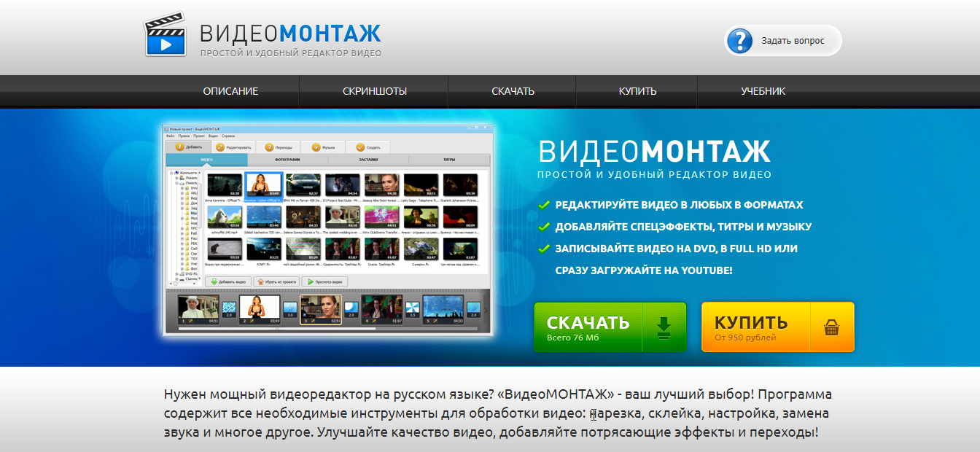The height and width of the screenshot is (452, 980).
Task: Open the "Редактировать" step with its number icon
Action: point(220,147)
